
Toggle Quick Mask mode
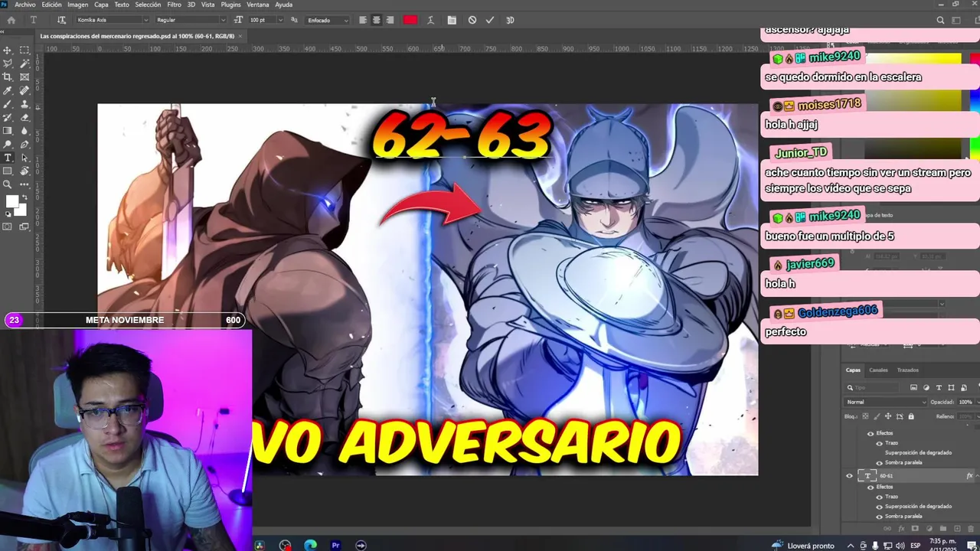[x=8, y=227]
